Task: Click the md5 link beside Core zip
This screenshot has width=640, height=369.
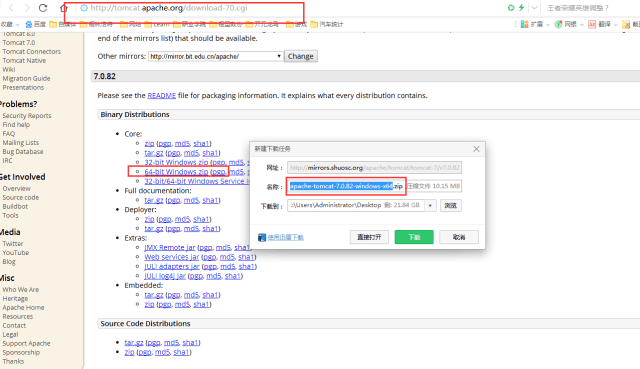Action: pos(182,143)
